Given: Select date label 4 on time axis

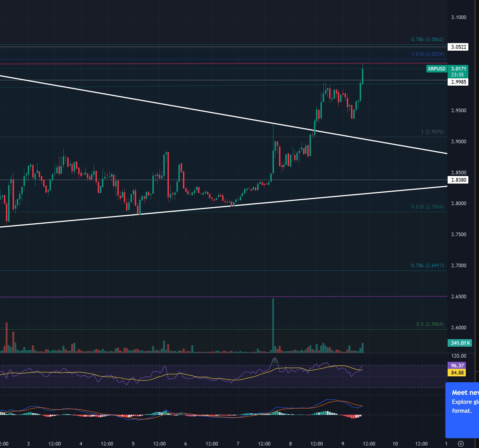Looking at the screenshot, I should tap(81, 444).
